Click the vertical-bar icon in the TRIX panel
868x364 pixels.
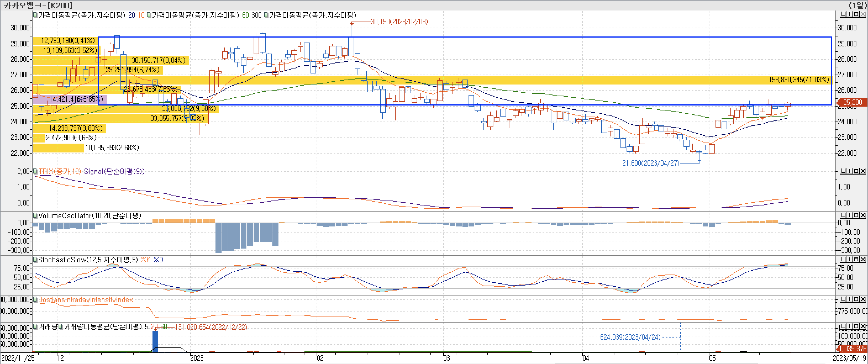click(850, 171)
